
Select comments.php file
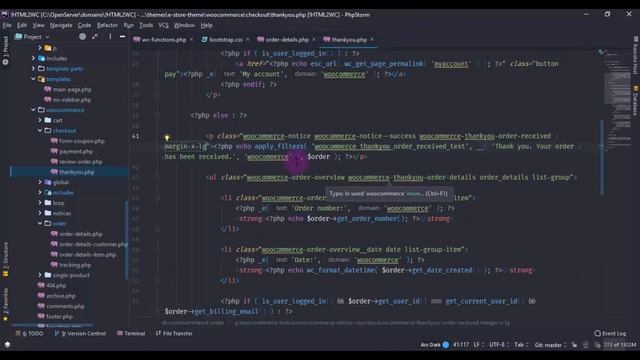coord(65,306)
